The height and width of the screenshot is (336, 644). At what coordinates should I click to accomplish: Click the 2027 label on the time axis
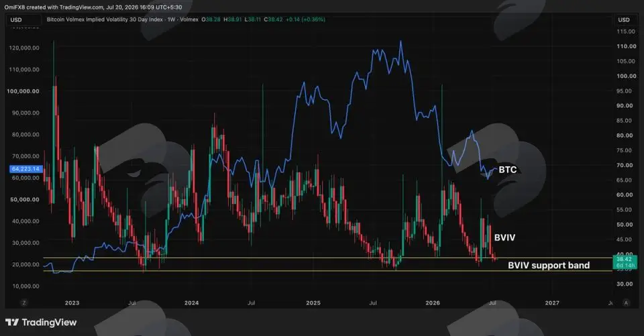pos(552,302)
